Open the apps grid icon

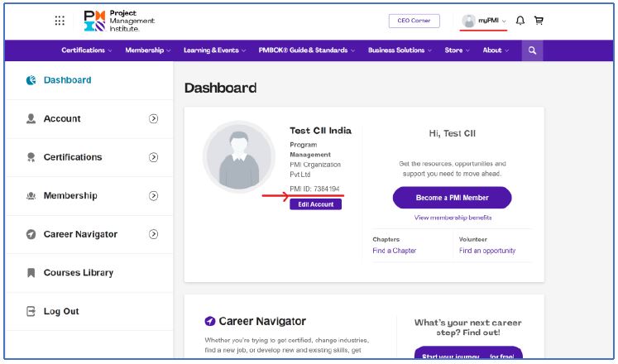(60, 21)
